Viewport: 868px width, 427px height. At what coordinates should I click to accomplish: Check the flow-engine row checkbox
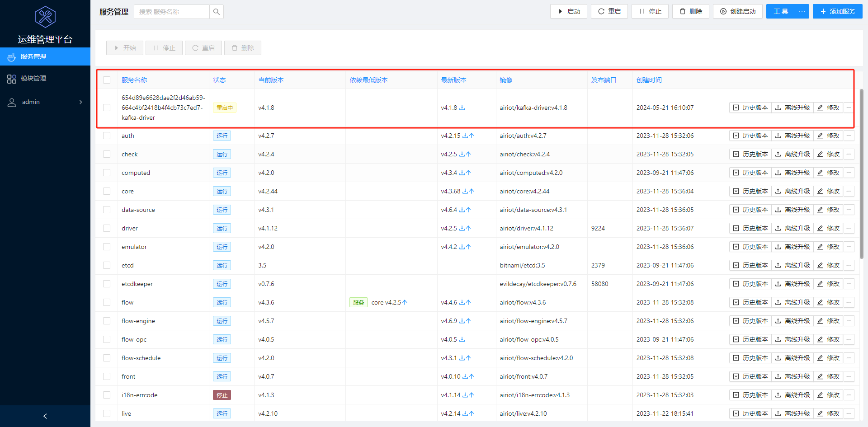click(107, 321)
